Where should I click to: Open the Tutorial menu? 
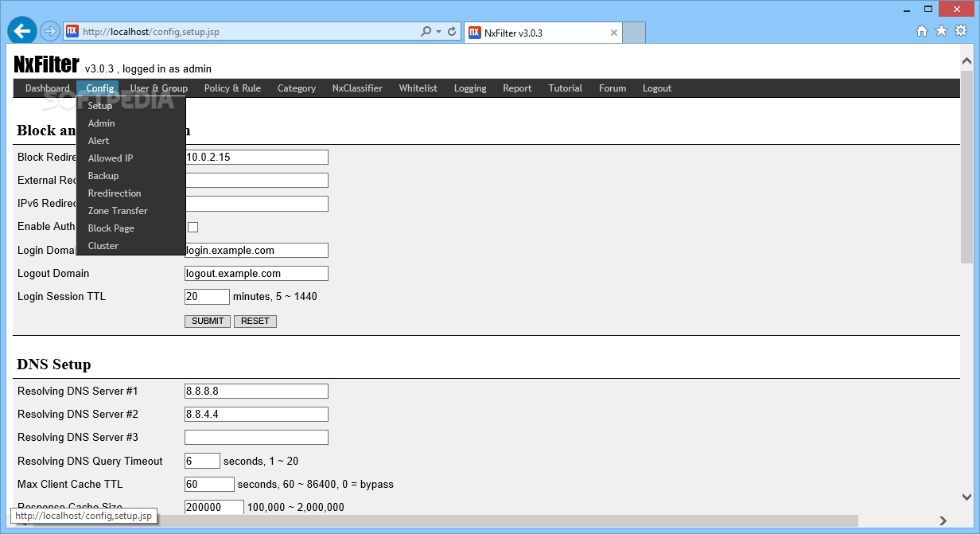[566, 88]
